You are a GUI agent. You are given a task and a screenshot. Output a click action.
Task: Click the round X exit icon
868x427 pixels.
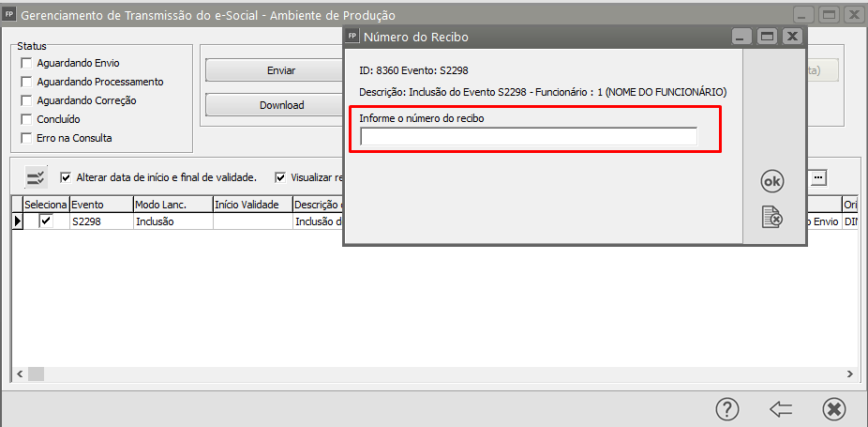(833, 409)
